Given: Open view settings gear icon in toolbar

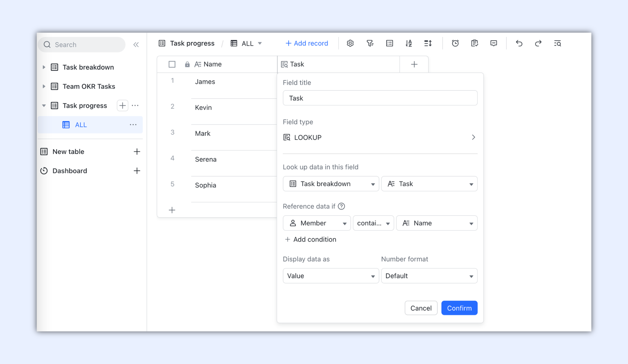Looking at the screenshot, I should (x=350, y=43).
